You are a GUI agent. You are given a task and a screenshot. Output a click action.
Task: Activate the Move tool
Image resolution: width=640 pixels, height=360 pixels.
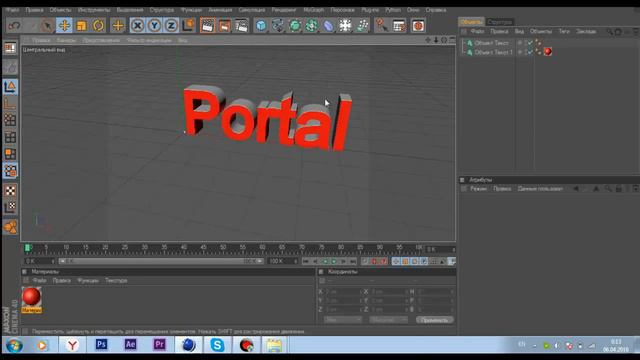64,26
